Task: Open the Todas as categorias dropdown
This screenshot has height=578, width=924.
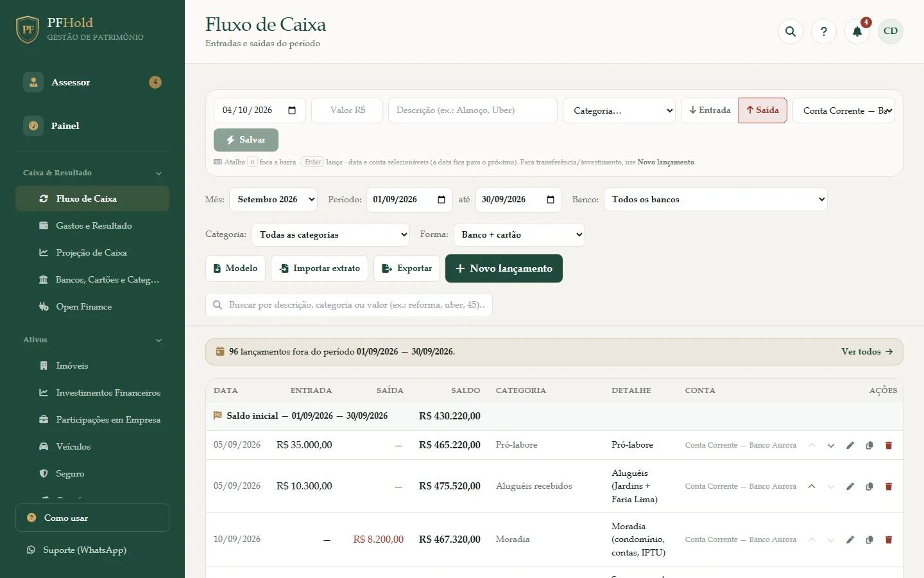Action: (330, 235)
